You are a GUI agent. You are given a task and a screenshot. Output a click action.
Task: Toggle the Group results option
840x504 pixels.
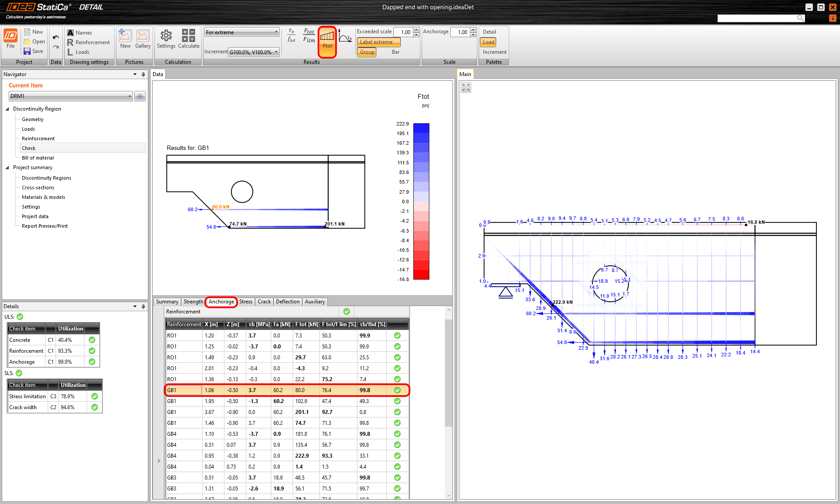coord(367,52)
